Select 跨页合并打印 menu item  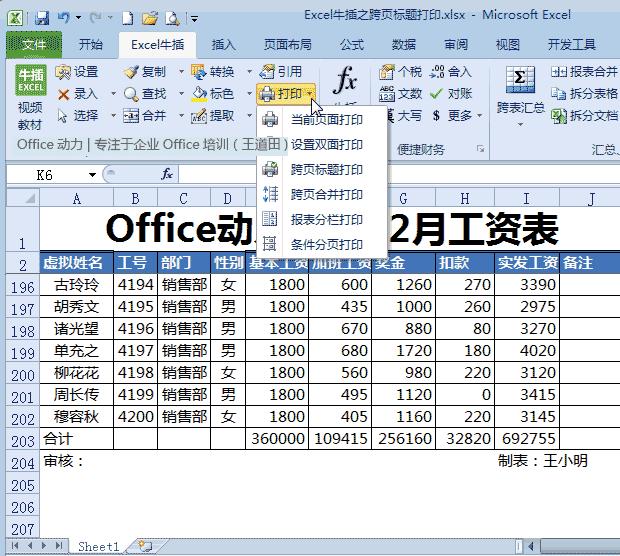(x=322, y=194)
